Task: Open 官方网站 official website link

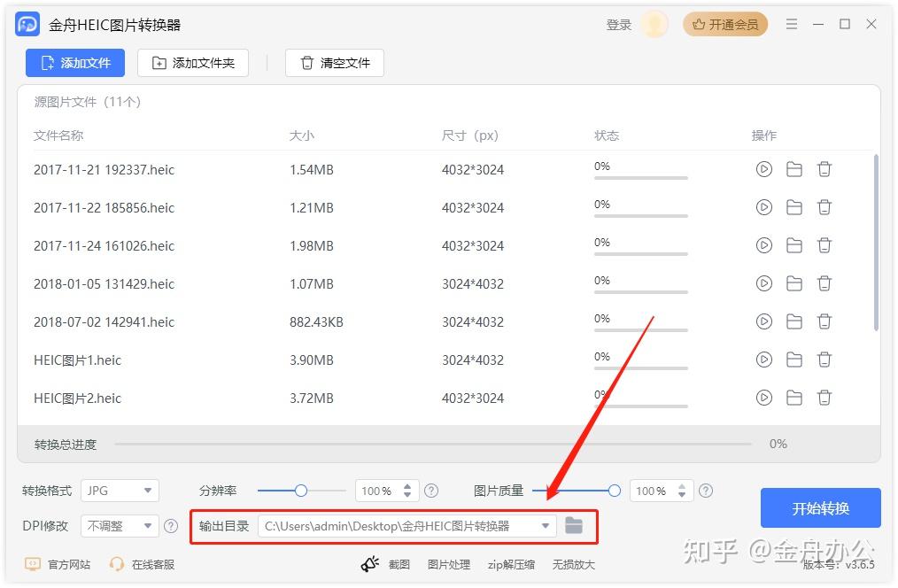Action: click(x=58, y=564)
